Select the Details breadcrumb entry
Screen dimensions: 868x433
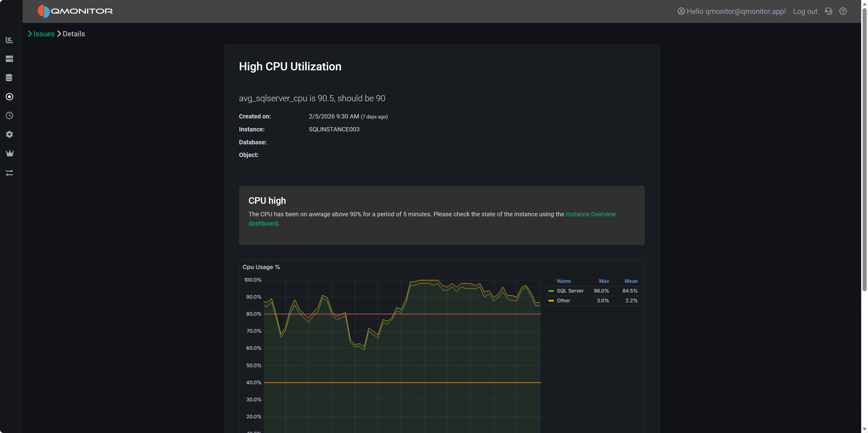pyautogui.click(x=74, y=34)
